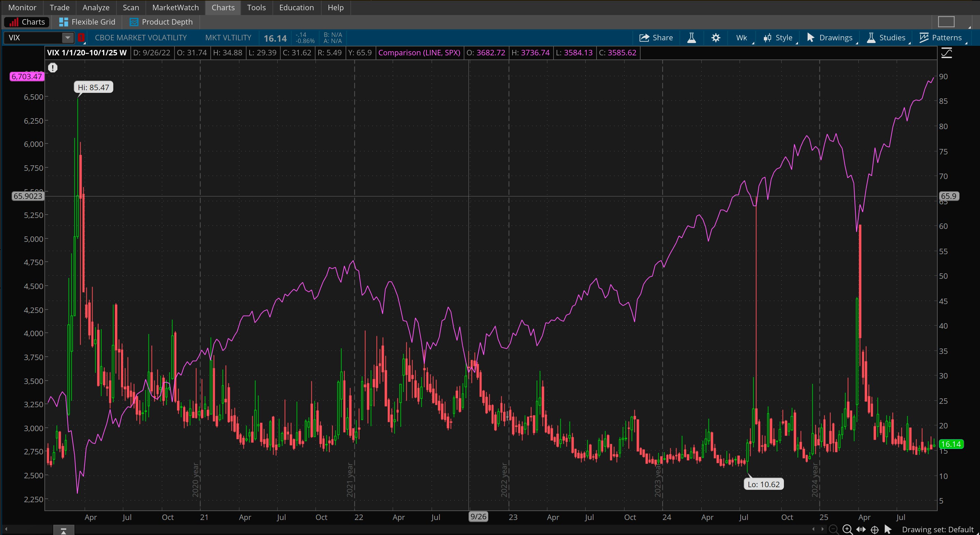Switch to Charts view with bar-chart button
980x535 pixels.
pos(26,22)
